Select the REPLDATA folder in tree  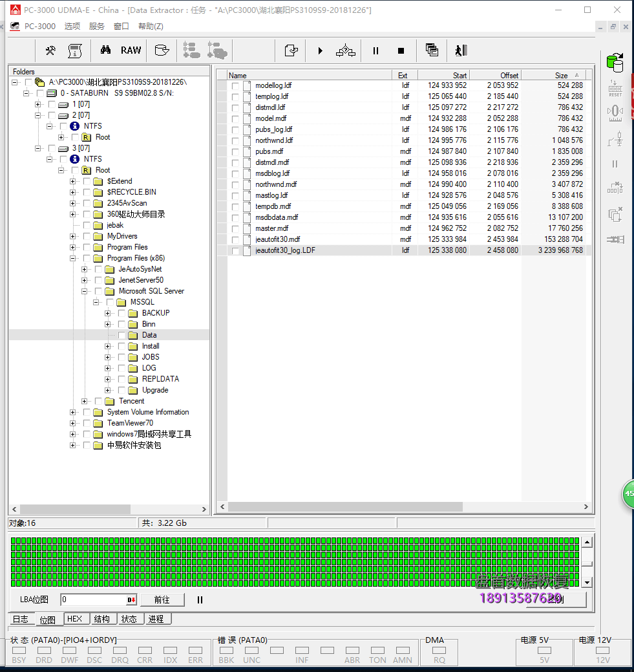click(x=161, y=379)
